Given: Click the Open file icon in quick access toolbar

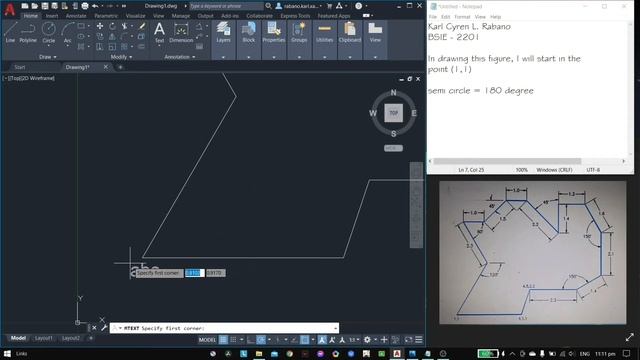Looking at the screenshot, I should click(35, 6).
